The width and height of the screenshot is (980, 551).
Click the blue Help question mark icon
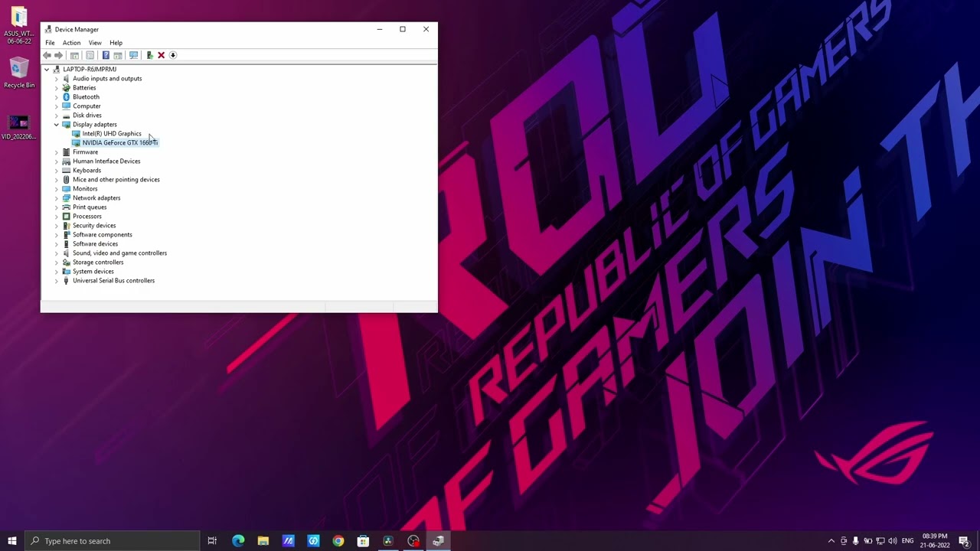coord(106,55)
